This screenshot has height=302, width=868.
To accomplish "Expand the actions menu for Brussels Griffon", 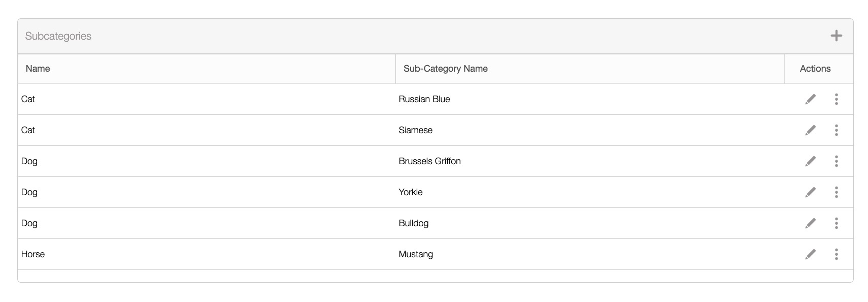I will coord(836,161).
